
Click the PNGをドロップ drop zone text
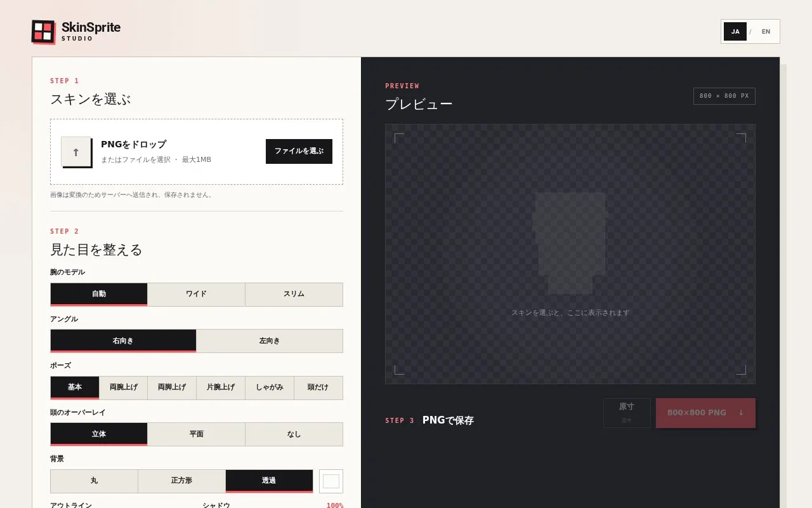click(134, 145)
